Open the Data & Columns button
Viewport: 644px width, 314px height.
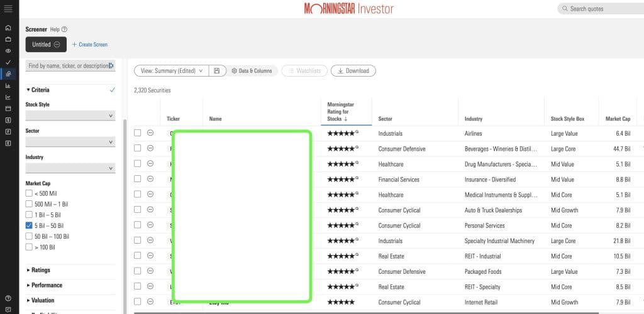252,70
